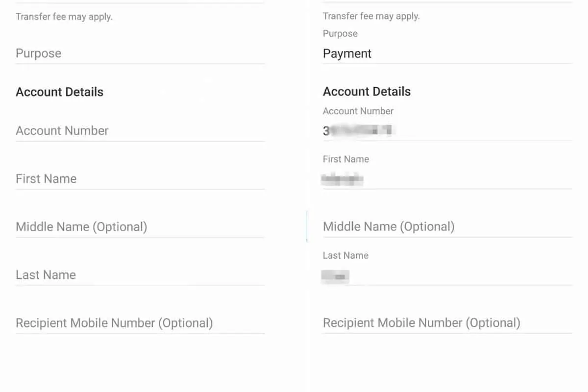Click Account Details heading in right form
The height and width of the screenshot is (392, 588).
pyautogui.click(x=367, y=92)
